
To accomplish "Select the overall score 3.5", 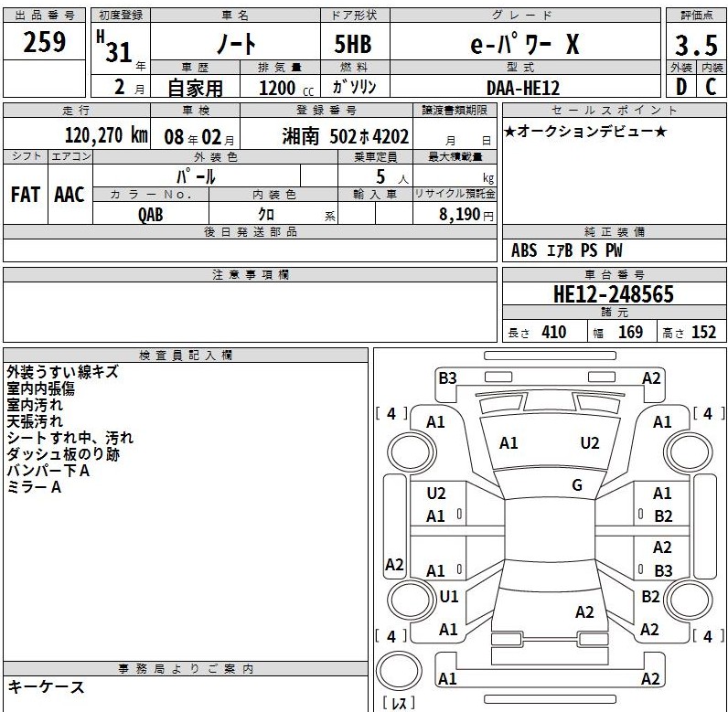I will [696, 46].
